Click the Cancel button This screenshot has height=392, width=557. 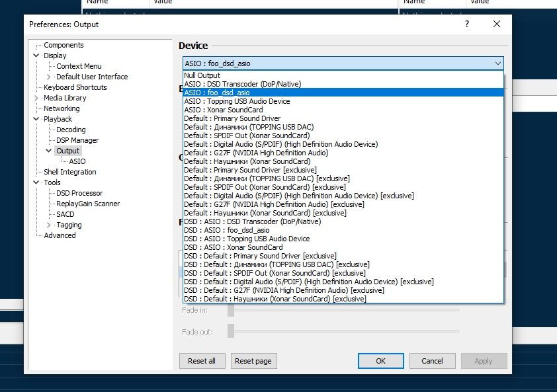pyautogui.click(x=432, y=361)
